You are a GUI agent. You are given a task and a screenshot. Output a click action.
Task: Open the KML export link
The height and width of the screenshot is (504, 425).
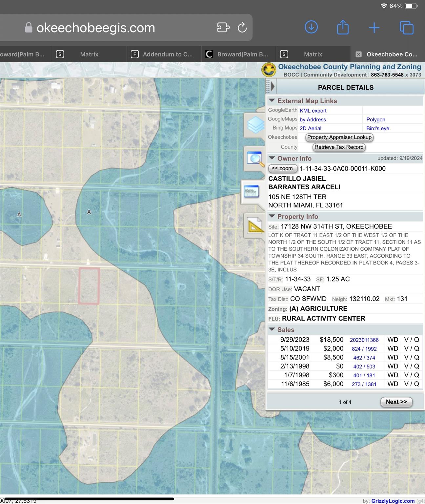[x=313, y=111]
